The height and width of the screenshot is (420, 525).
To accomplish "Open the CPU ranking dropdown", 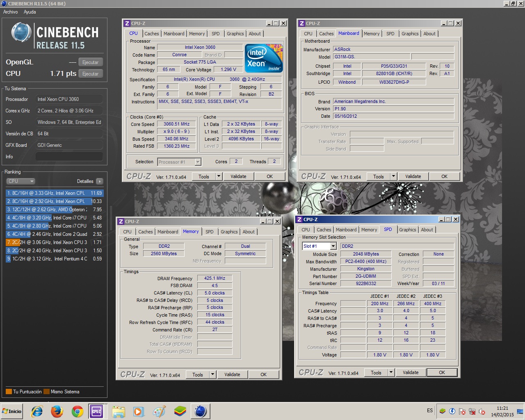I will 21,181.
